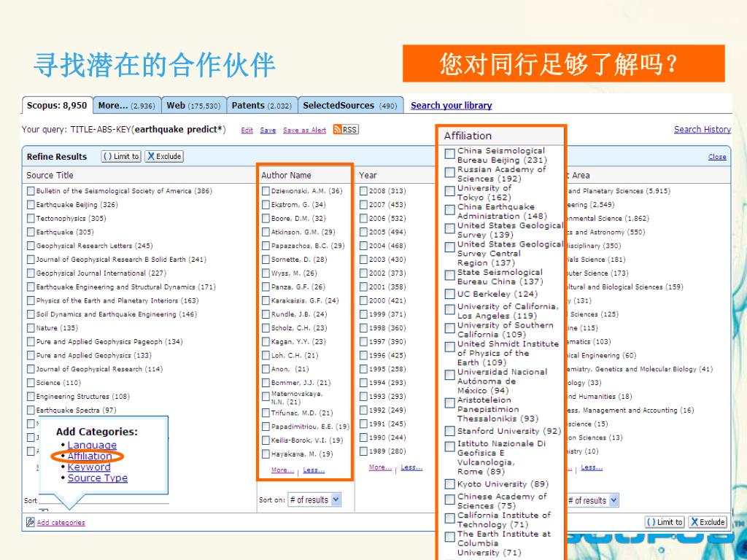Check Russian Academy of Sciences affiliation
The image size is (747, 560).
pos(449,172)
